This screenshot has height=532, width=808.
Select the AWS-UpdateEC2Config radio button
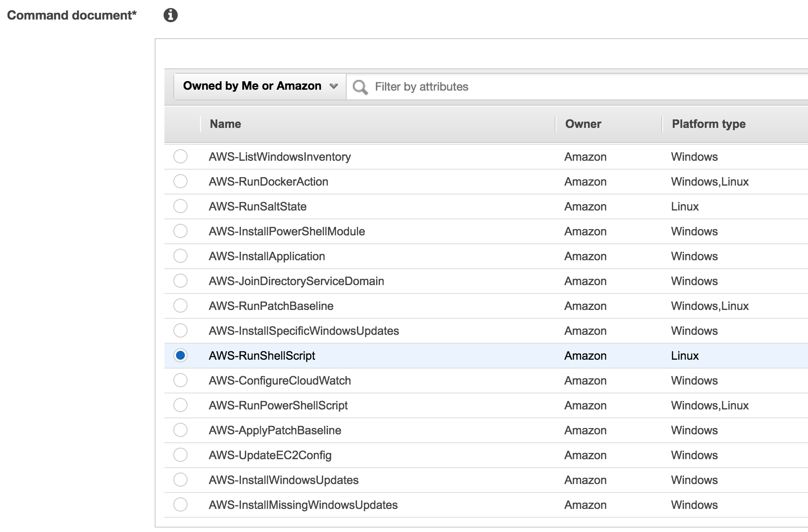coord(180,455)
